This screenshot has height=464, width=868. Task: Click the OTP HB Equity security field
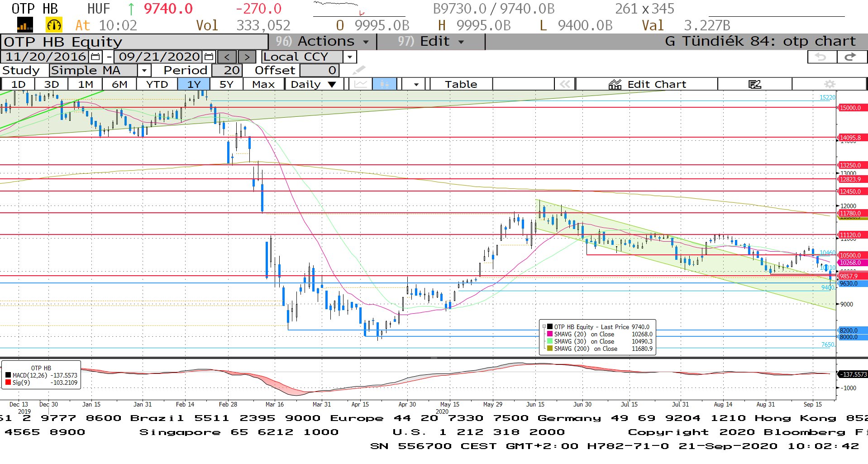tap(134, 42)
